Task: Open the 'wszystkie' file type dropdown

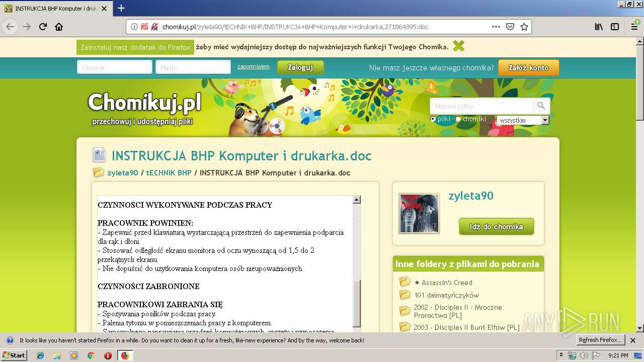Action: [523, 120]
